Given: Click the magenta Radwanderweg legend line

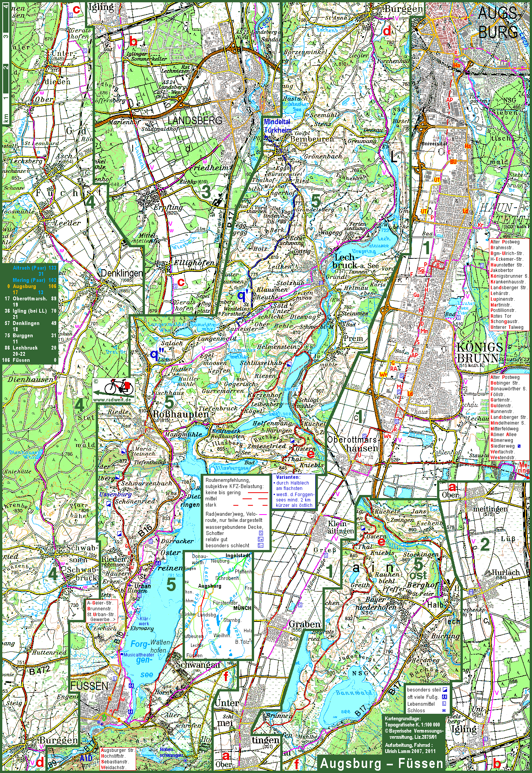Looking at the screenshot, I should pyautogui.click(x=263, y=514).
